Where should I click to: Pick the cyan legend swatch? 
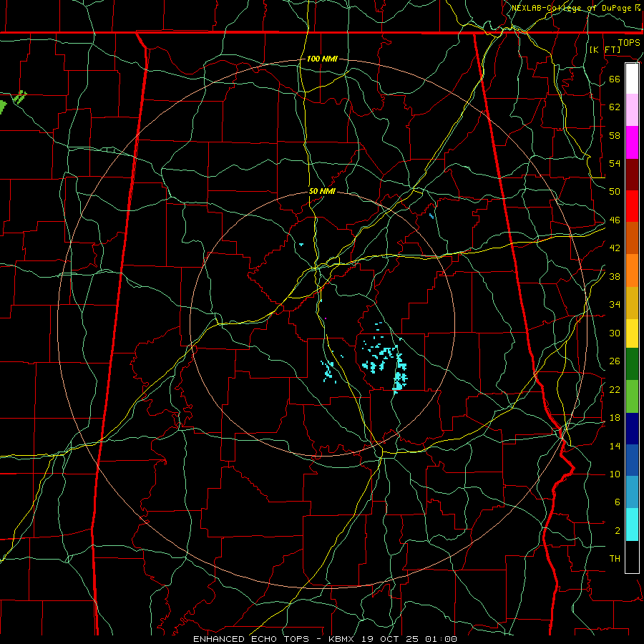point(632,525)
